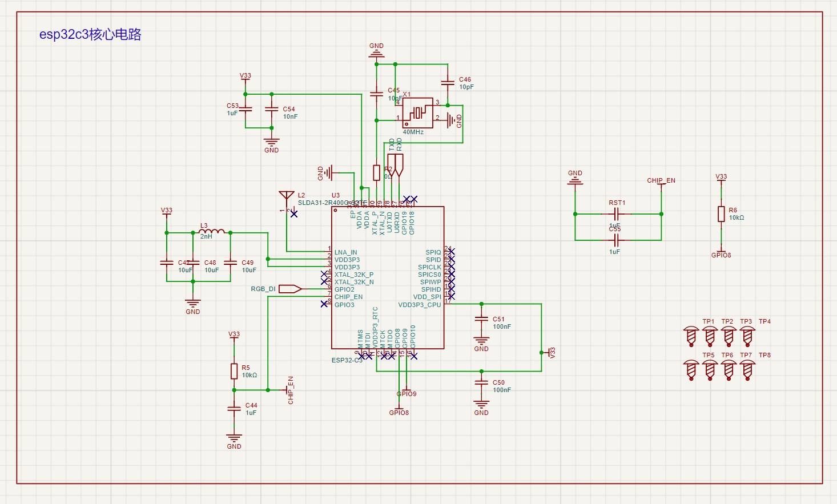
Task: Select capacitor C51 100nF symbol
Action: (x=481, y=319)
